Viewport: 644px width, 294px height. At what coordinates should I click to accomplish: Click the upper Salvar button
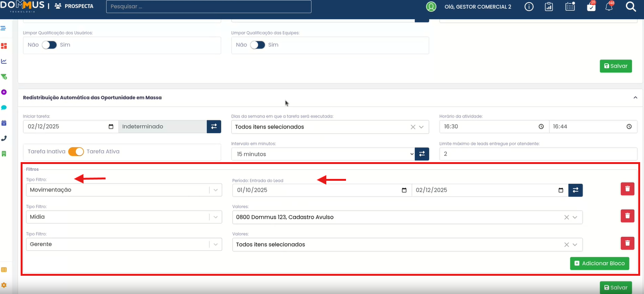615,66
